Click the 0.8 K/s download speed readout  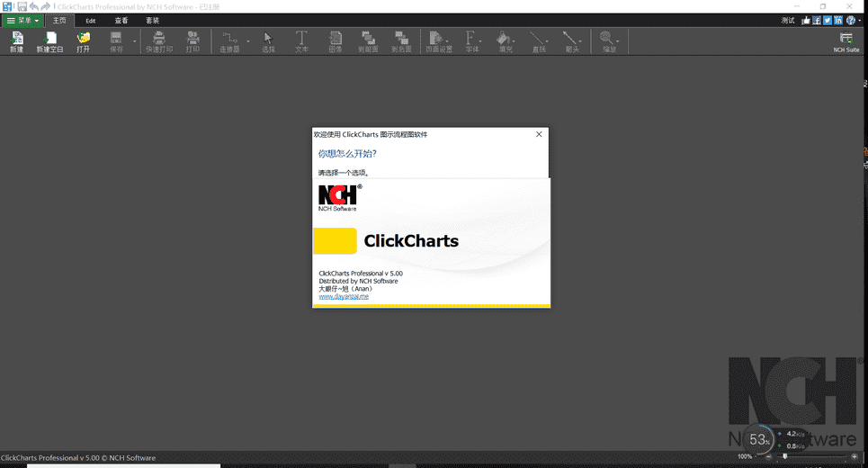point(795,445)
